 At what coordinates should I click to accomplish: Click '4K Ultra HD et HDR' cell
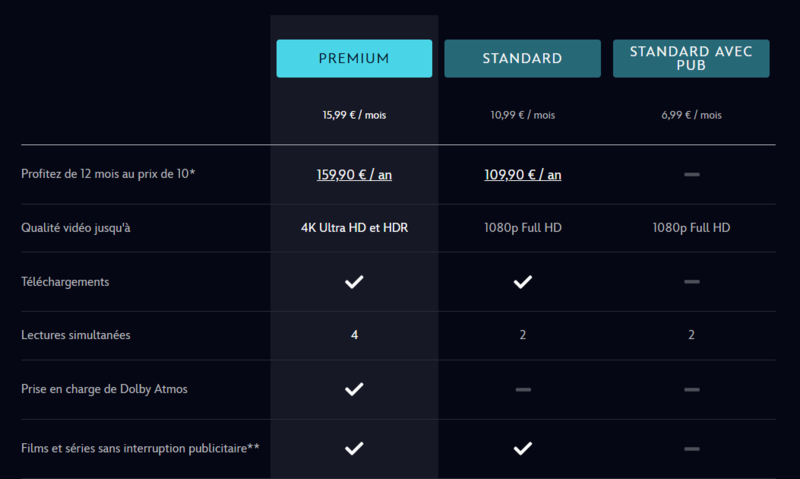(x=354, y=228)
